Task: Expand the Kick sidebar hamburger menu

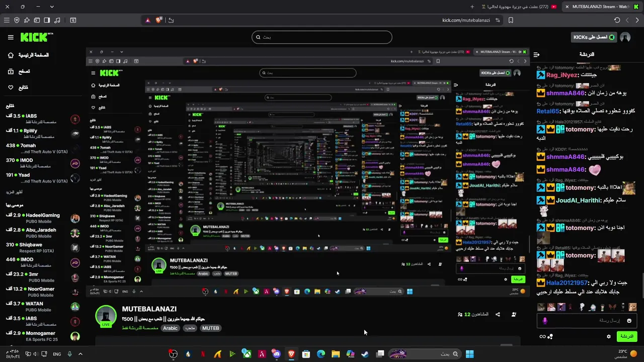Action: pyautogui.click(x=11, y=37)
